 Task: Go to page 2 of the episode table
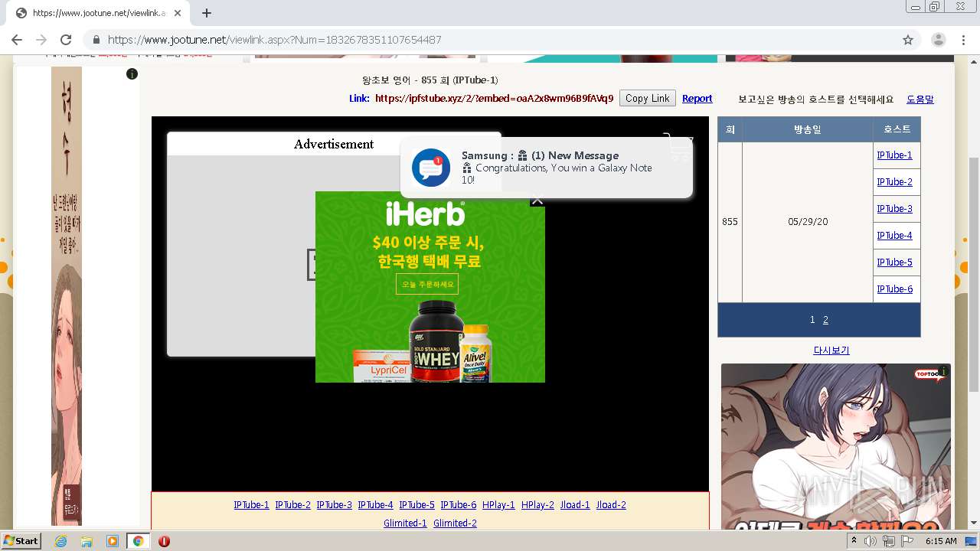click(x=825, y=320)
